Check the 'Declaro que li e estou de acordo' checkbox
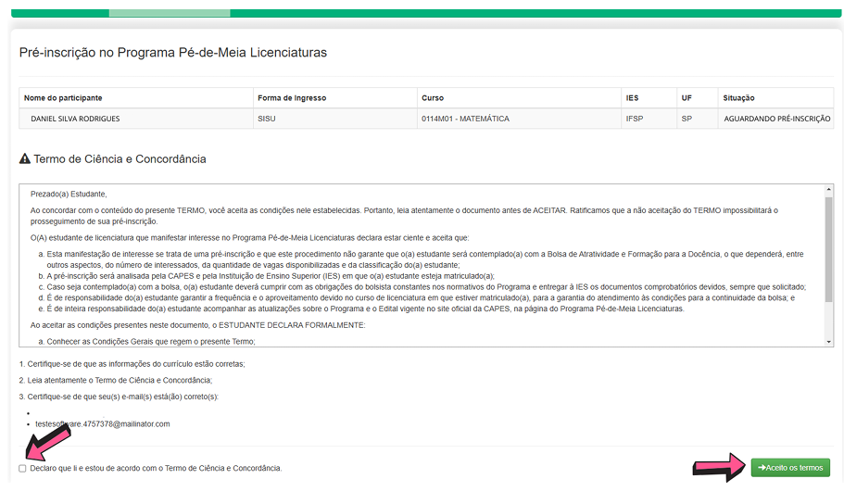Screen dimensions: 844x504 [x=23, y=468]
